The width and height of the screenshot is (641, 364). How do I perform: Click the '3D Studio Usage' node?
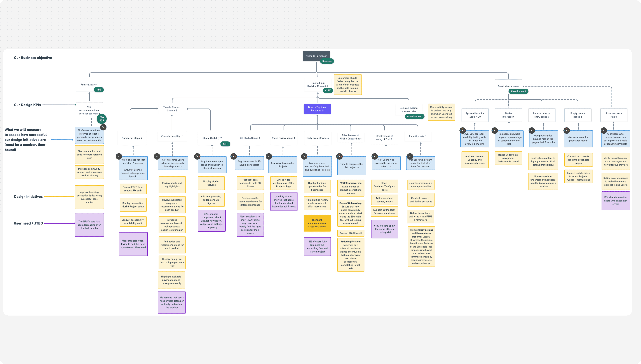point(250,138)
